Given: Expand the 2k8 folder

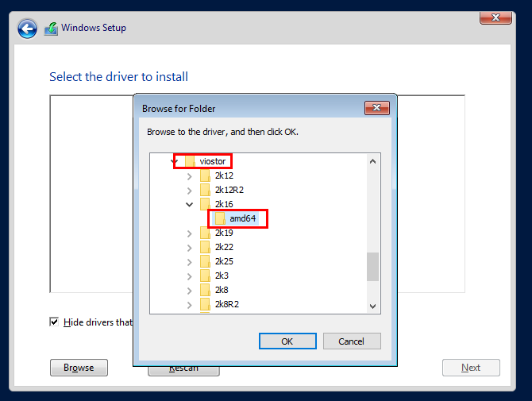Looking at the screenshot, I should (189, 291).
